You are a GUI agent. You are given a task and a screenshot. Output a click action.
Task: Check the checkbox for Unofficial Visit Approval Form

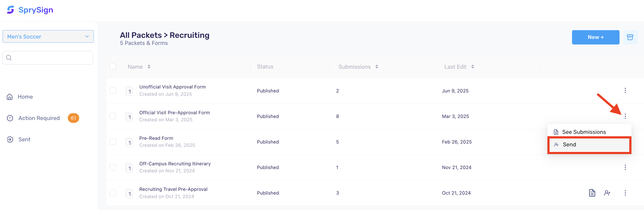pyautogui.click(x=113, y=90)
